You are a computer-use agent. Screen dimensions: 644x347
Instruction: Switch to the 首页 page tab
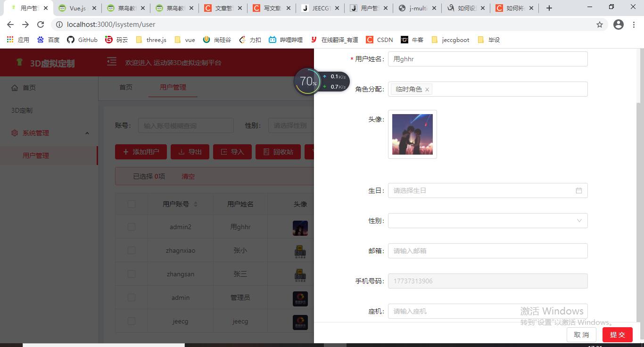click(x=126, y=87)
